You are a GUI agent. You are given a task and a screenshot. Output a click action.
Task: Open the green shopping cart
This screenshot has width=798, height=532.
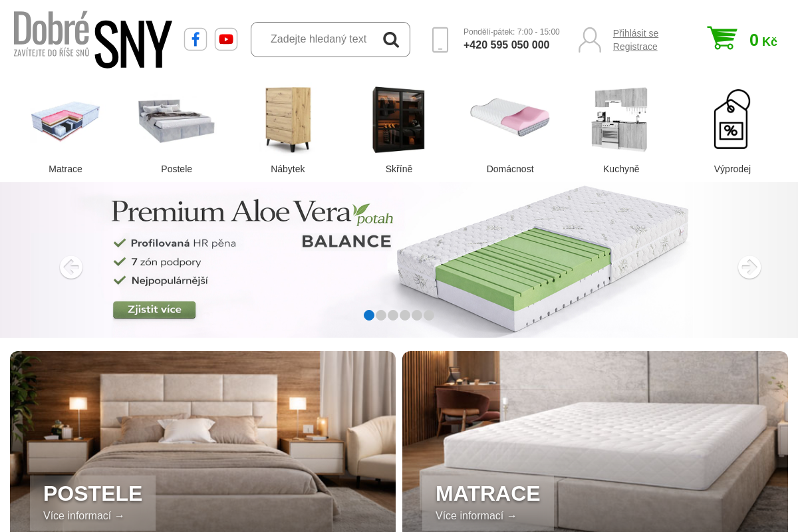tap(722, 38)
